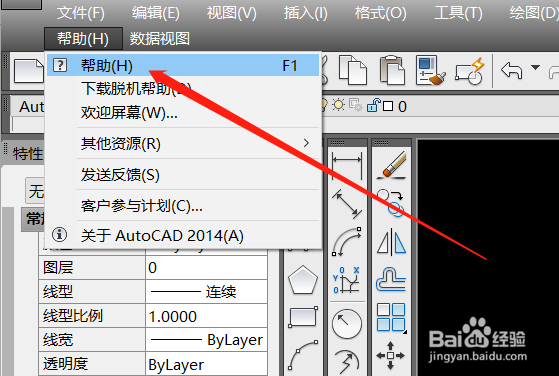Screen dimensions: 559x376
Task: Open the 编辑(E) menu
Action: [x=156, y=14]
